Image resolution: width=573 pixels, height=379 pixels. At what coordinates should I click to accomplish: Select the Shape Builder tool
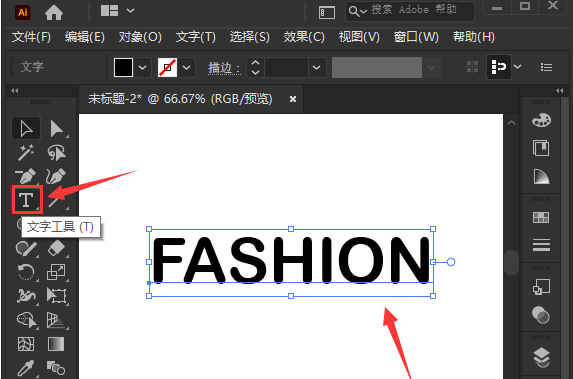(x=26, y=320)
